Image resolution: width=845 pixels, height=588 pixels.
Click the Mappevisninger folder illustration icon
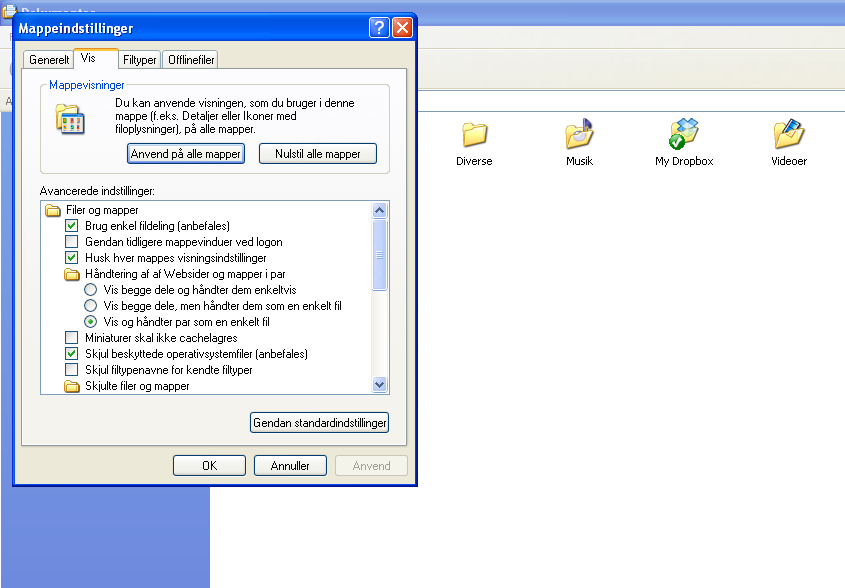[70, 119]
